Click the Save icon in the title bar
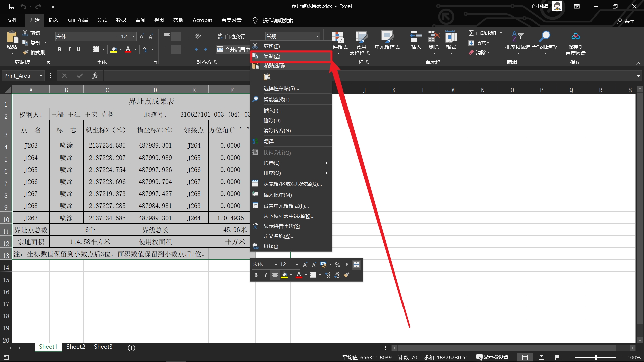Screen dimensions: 644x362 tap(11, 6)
